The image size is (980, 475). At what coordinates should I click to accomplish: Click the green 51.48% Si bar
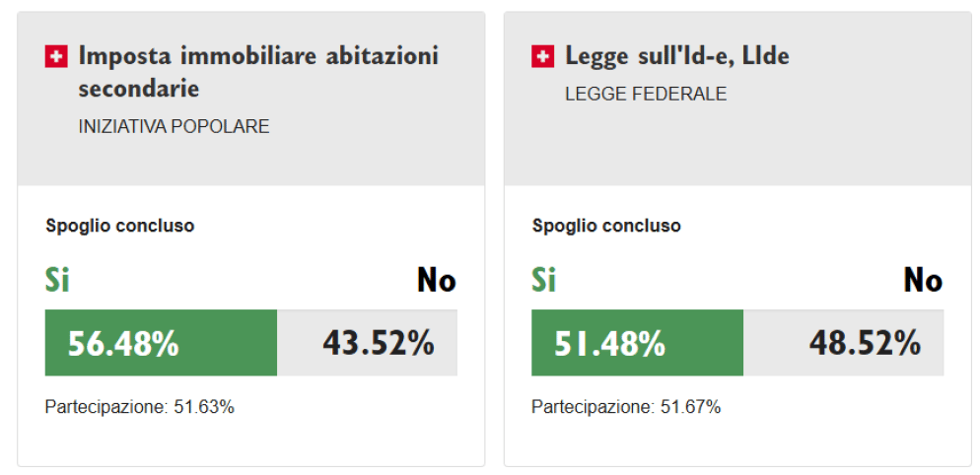pyautogui.click(x=638, y=343)
